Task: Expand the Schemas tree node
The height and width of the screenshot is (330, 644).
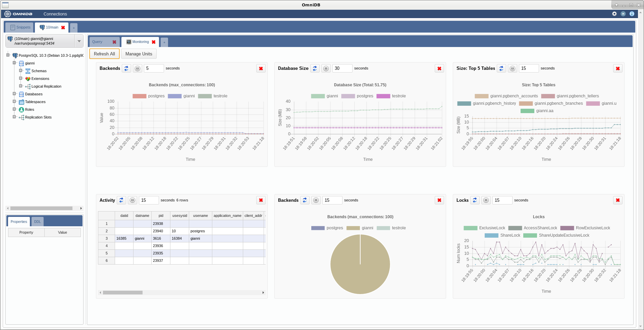Action: click(x=20, y=70)
